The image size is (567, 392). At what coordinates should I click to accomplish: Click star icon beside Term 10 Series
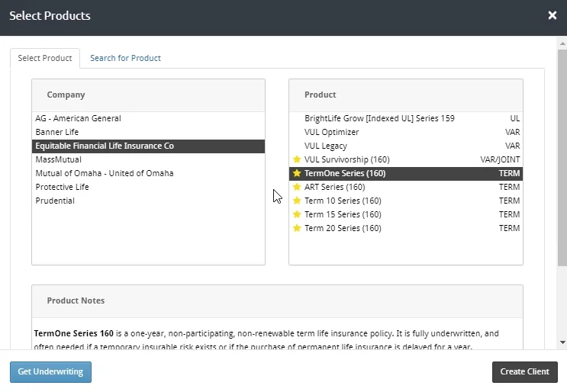[x=297, y=201]
